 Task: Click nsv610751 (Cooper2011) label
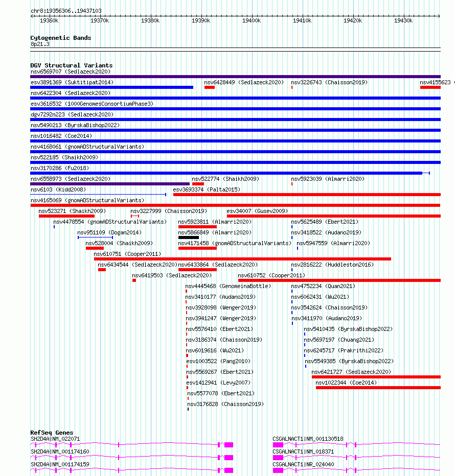pyautogui.click(x=127, y=254)
